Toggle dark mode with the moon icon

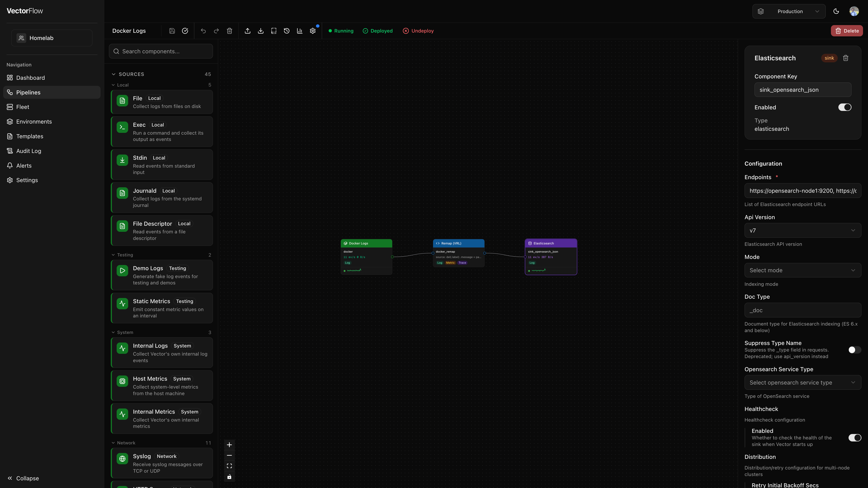(x=836, y=11)
